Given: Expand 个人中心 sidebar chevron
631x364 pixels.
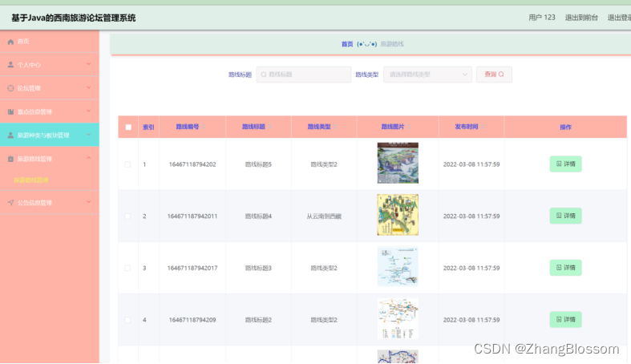Looking at the screenshot, I should [x=88, y=64].
